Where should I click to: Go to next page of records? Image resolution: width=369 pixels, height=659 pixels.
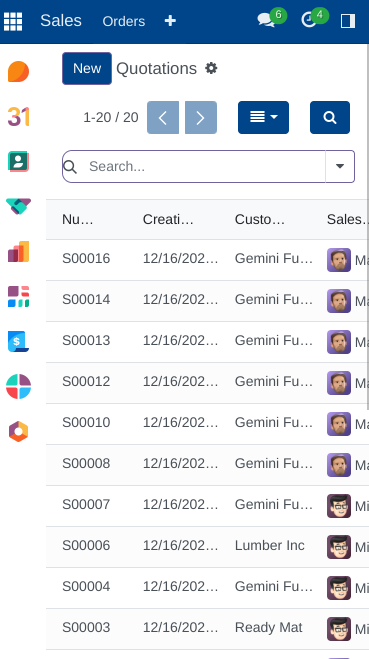pyautogui.click(x=201, y=117)
